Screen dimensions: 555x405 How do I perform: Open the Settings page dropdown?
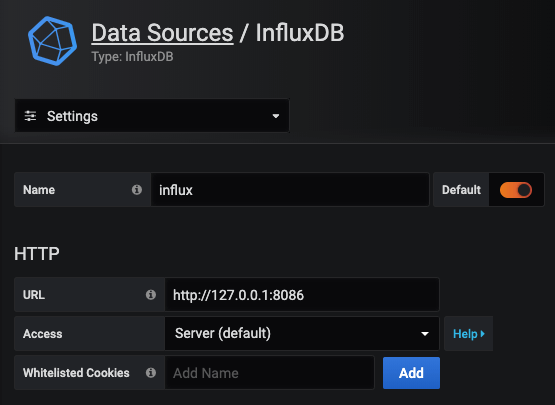(152, 116)
